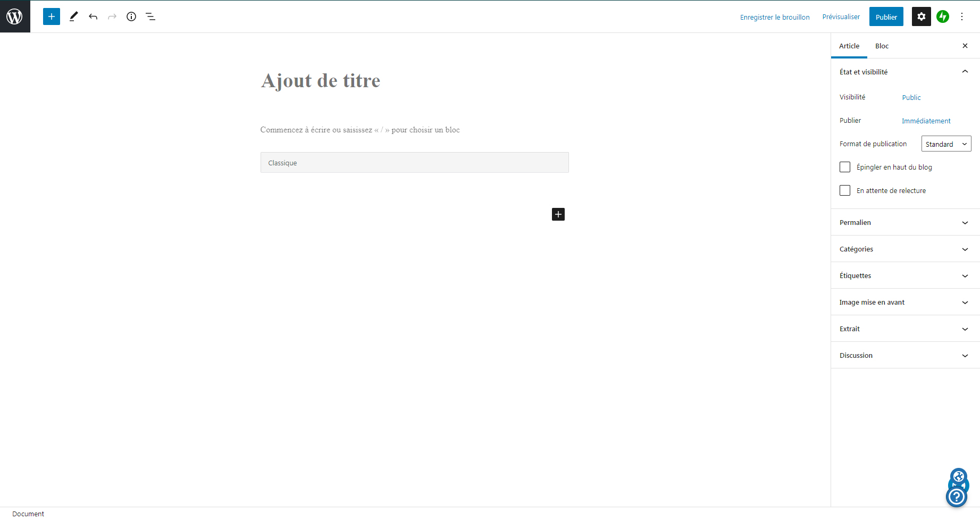This screenshot has width=980, height=520.
Task: Click the black add block button
Action: point(558,214)
